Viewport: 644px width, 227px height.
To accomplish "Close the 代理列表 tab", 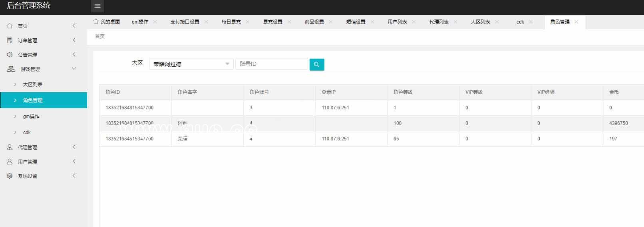I will pos(455,22).
